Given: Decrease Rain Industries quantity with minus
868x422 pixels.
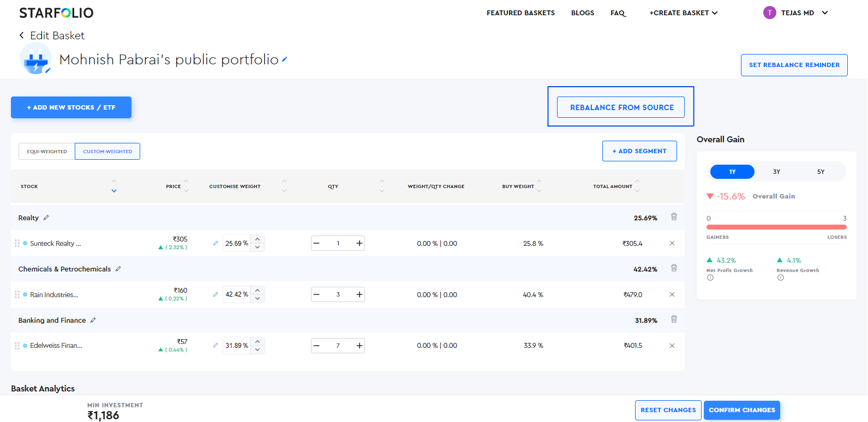Looking at the screenshot, I should click(x=316, y=294).
